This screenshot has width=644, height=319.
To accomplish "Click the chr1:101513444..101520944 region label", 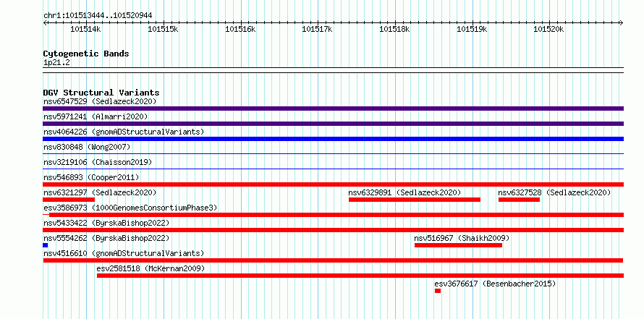I will pyautogui.click(x=98, y=15).
